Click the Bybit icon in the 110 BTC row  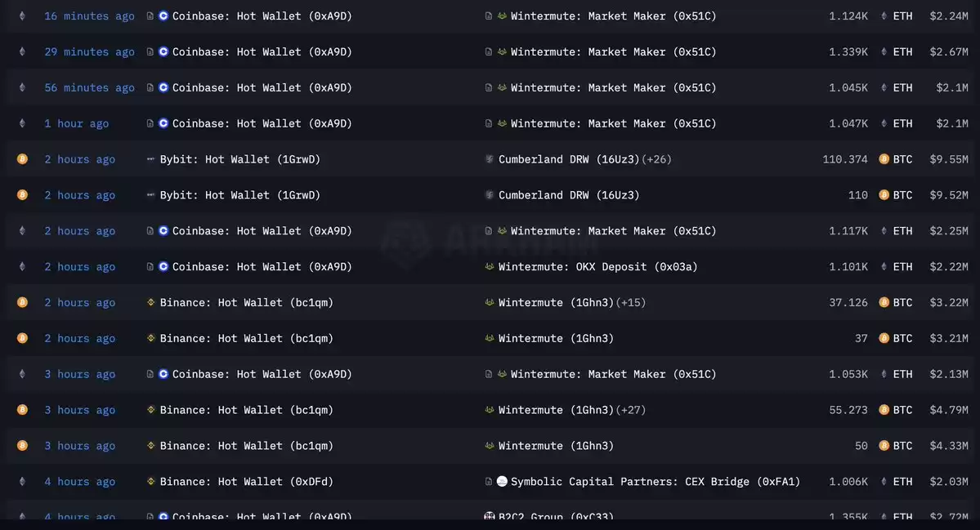(x=150, y=195)
